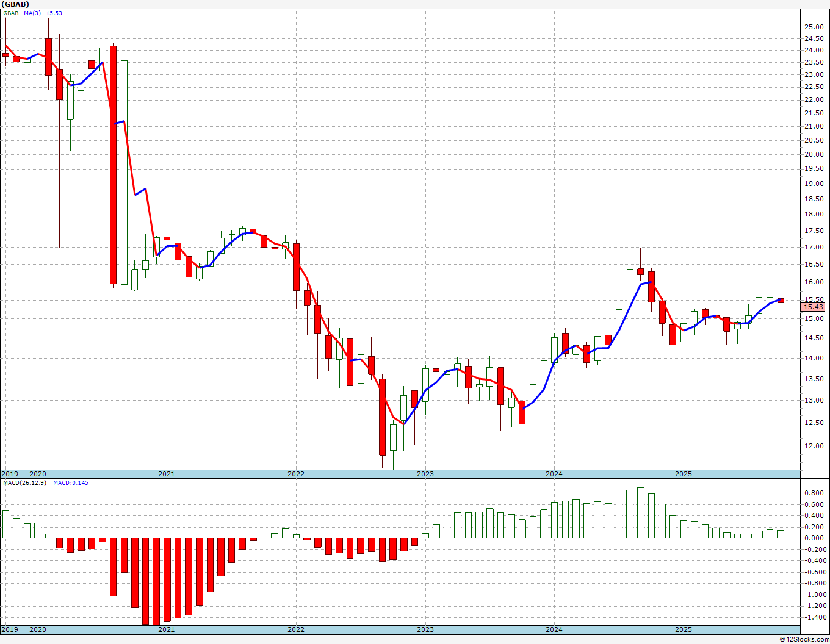
Task: Select the MA(3) legend label
Action: (34, 13)
